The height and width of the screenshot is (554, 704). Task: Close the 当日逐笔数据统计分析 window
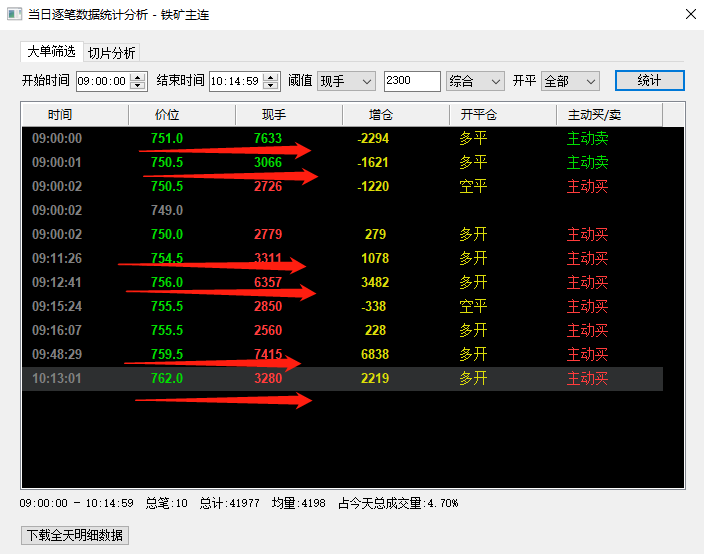[690, 15]
